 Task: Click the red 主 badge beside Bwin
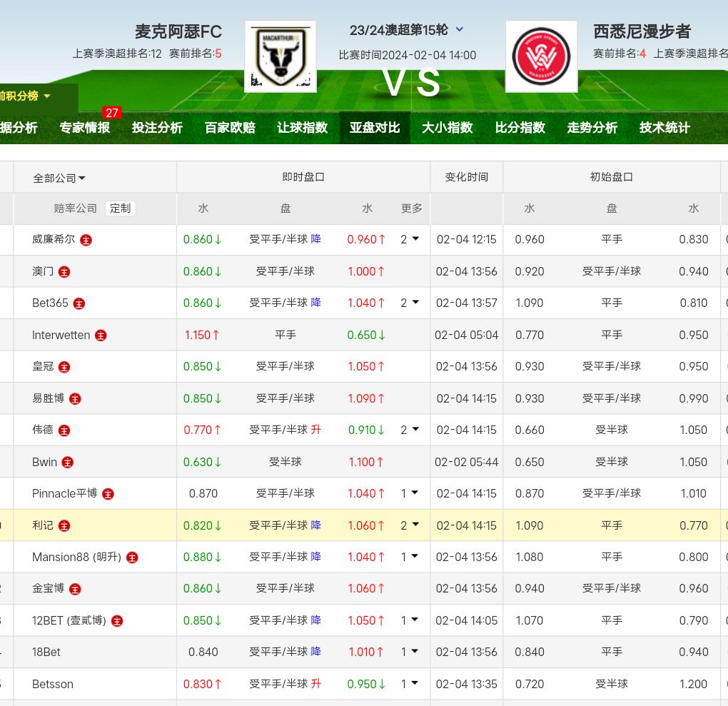pos(68,463)
